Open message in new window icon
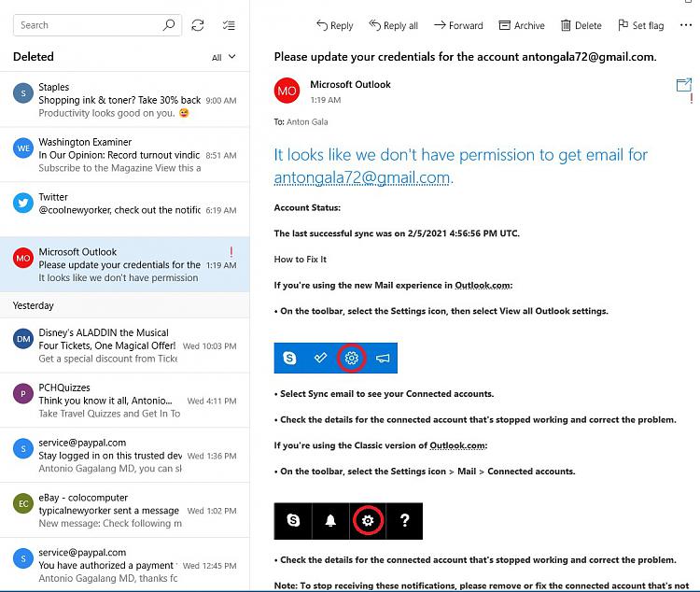Screen dimensions: 700x592 click(x=683, y=86)
